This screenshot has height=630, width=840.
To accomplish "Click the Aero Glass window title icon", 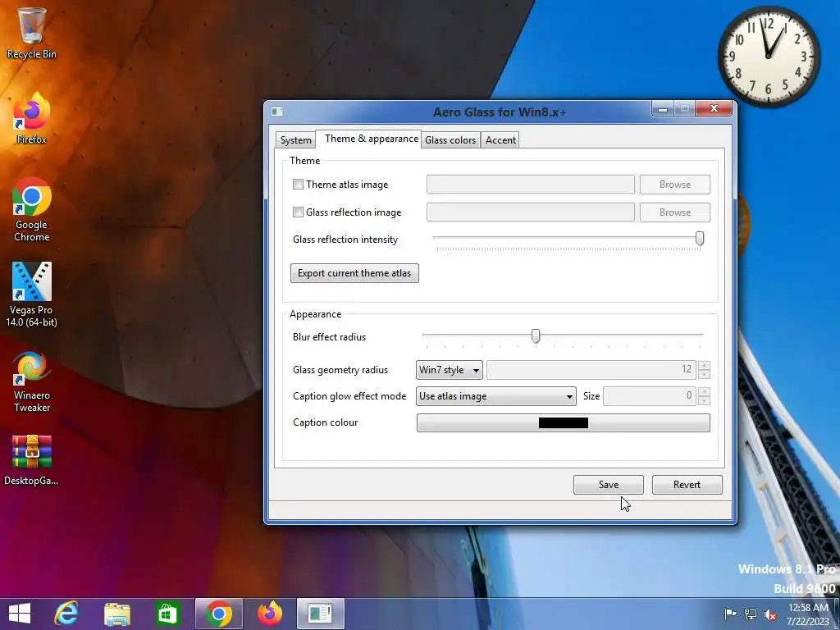I will (x=277, y=112).
